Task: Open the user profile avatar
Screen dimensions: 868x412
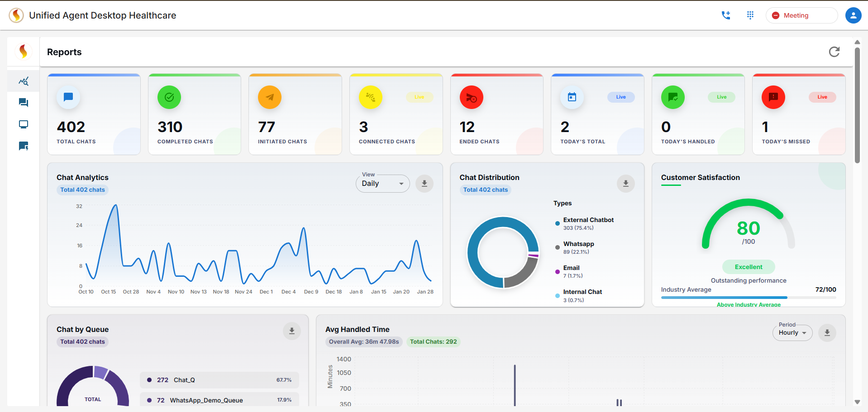Action: point(853,15)
